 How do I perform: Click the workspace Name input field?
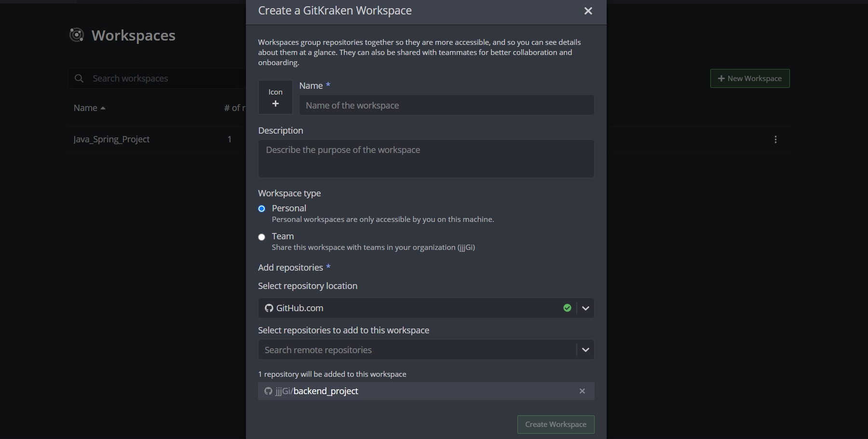pos(446,105)
